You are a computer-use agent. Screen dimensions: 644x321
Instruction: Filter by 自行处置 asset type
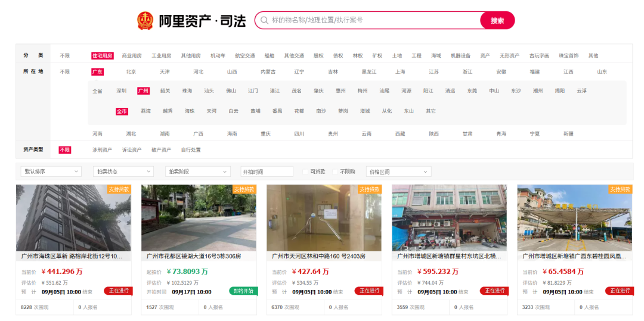pos(191,150)
